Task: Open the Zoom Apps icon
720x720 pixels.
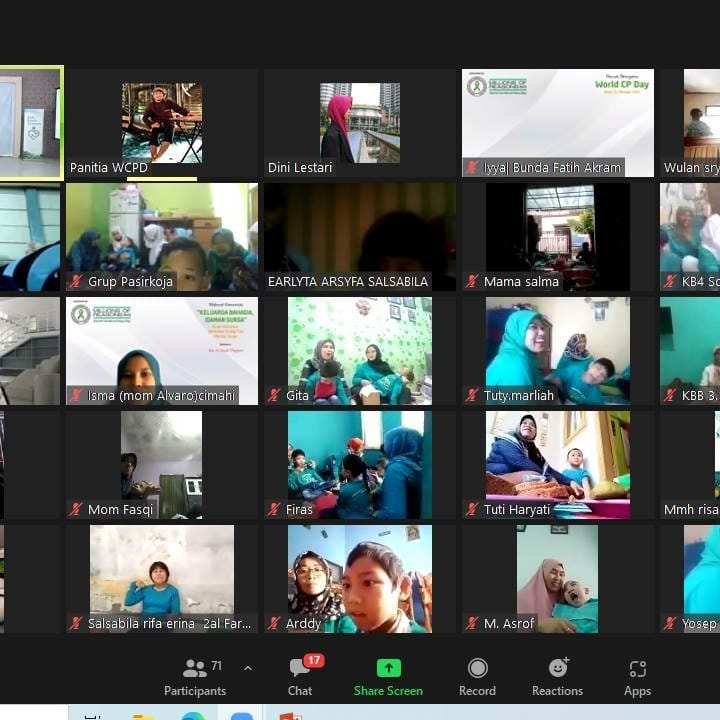Action: [x=638, y=669]
